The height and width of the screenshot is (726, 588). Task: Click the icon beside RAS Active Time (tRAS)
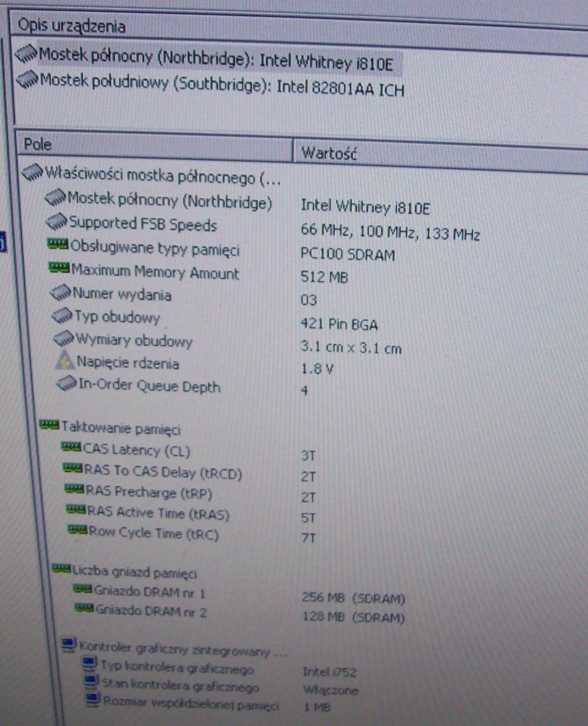coord(76,508)
